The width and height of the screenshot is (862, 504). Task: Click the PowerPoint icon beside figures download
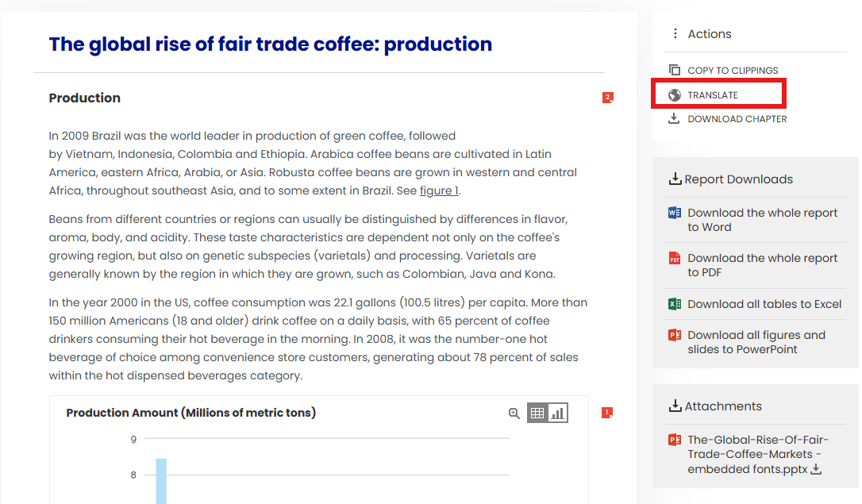click(675, 335)
